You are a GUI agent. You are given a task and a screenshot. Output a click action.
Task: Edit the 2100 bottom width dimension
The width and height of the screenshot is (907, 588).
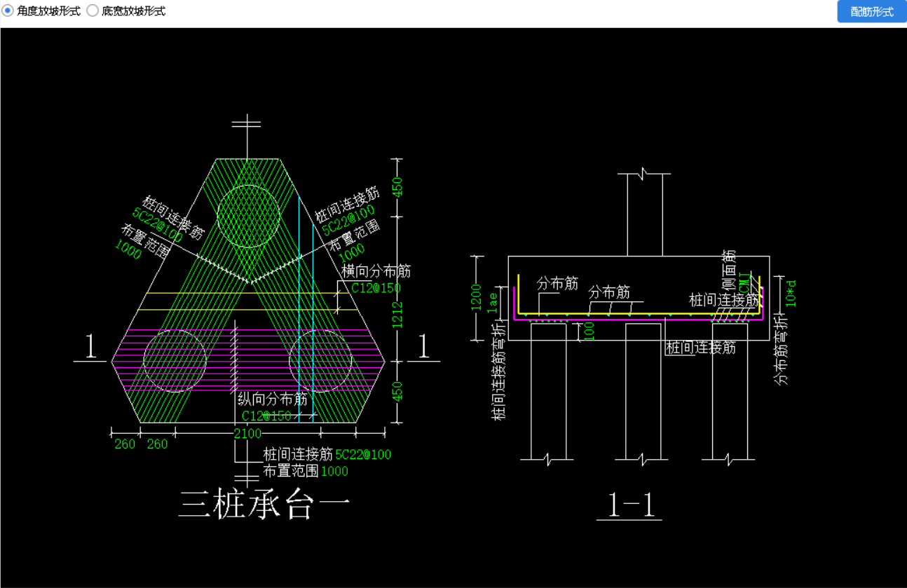coord(247,434)
